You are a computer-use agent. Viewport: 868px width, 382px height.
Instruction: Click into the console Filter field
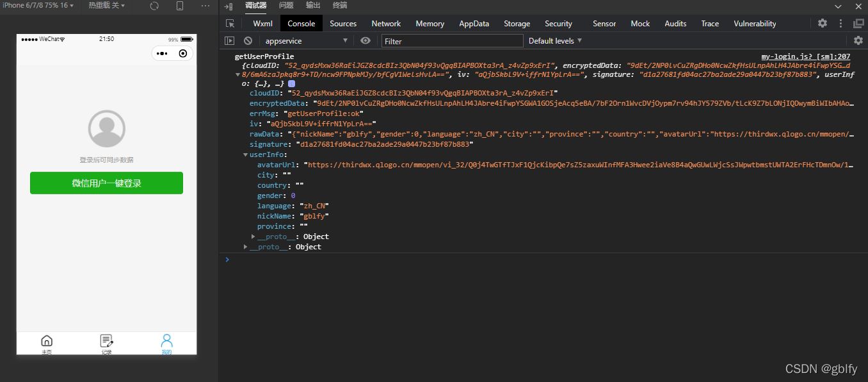[452, 41]
